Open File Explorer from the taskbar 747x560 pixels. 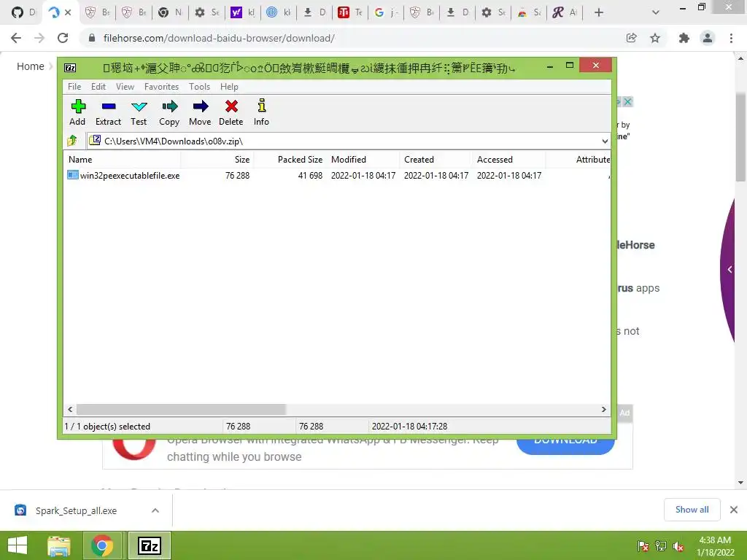pyautogui.click(x=59, y=545)
